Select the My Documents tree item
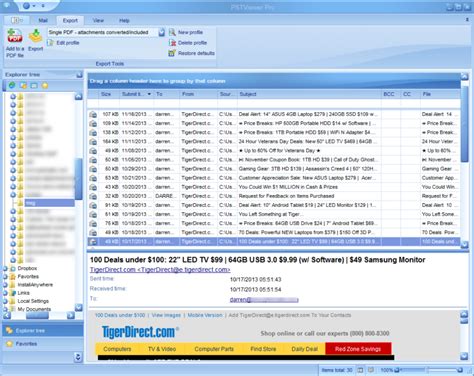The width and height of the screenshot is (474, 376). coord(34,309)
